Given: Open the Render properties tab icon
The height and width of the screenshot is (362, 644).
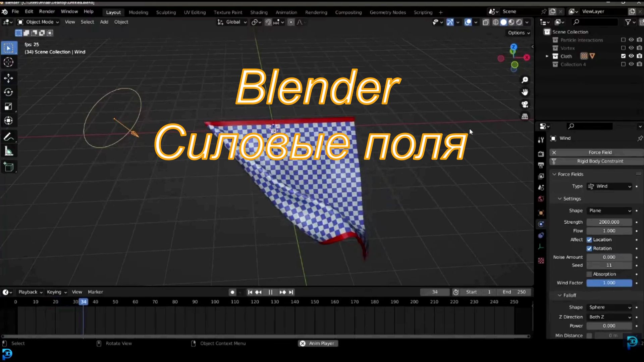Looking at the screenshot, I should [541, 154].
